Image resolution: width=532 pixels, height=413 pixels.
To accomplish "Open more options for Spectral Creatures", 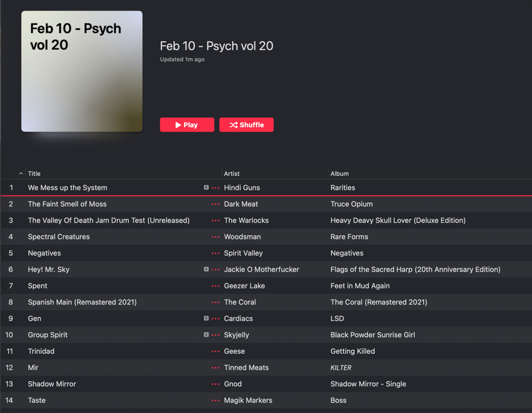I will point(216,237).
